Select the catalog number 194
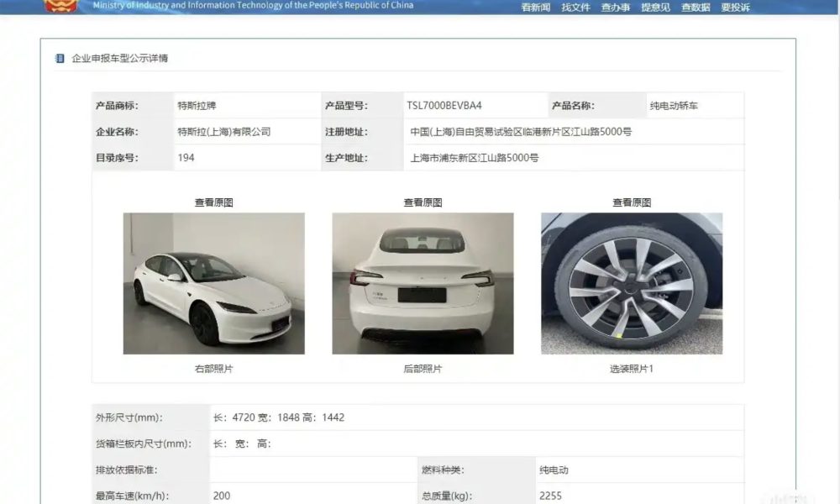840x504 pixels. pyautogui.click(x=186, y=158)
